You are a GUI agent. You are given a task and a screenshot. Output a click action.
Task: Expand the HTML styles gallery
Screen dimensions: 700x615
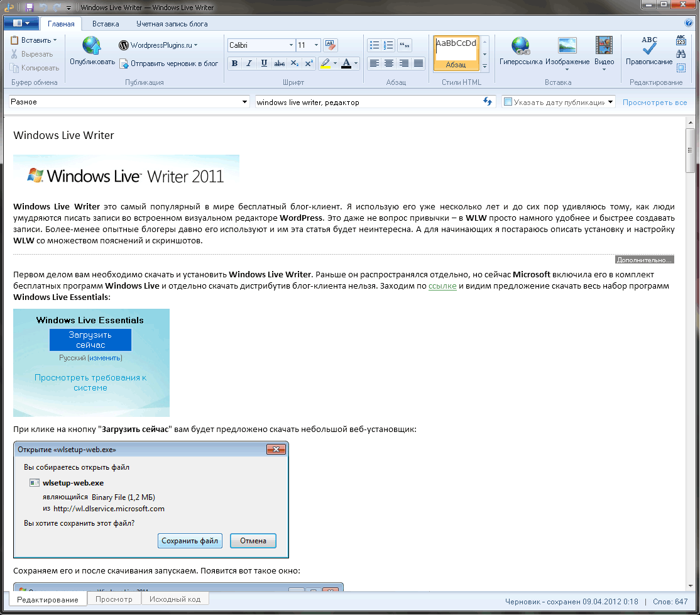point(485,66)
